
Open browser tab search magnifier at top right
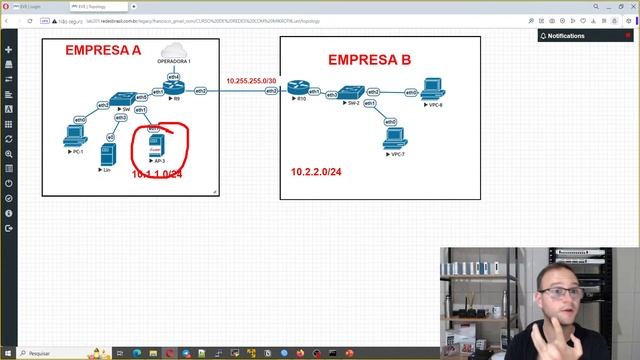pyautogui.click(x=596, y=7)
